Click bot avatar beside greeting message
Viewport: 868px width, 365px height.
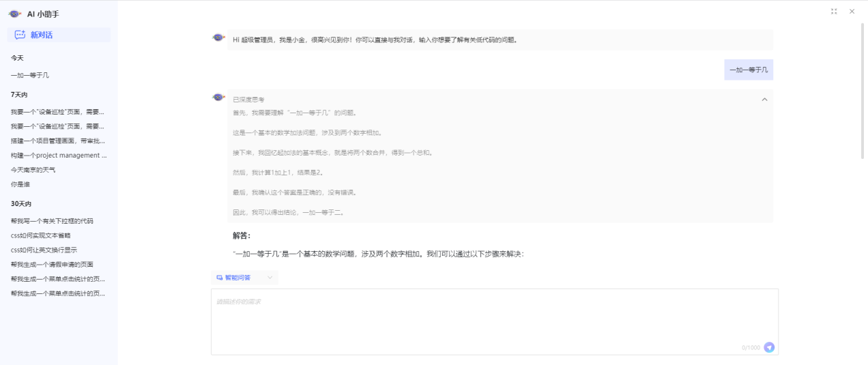pyautogui.click(x=218, y=38)
